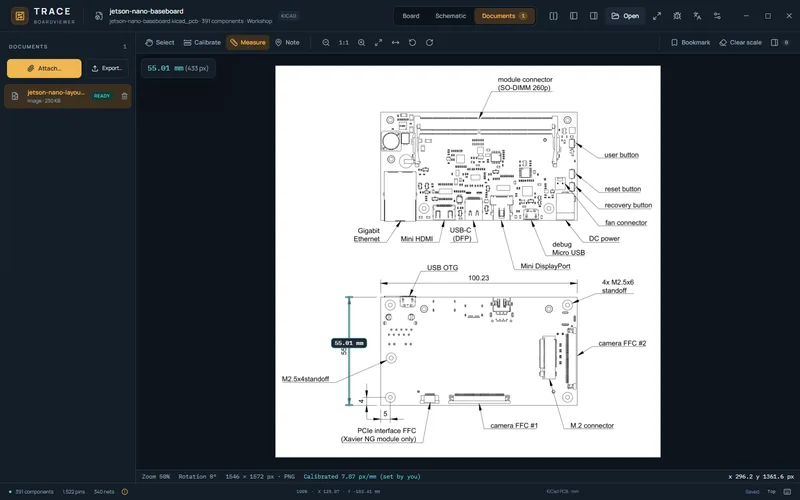This screenshot has height=500, width=800.
Task: Switch to the Schematic tab
Action: [x=451, y=16]
